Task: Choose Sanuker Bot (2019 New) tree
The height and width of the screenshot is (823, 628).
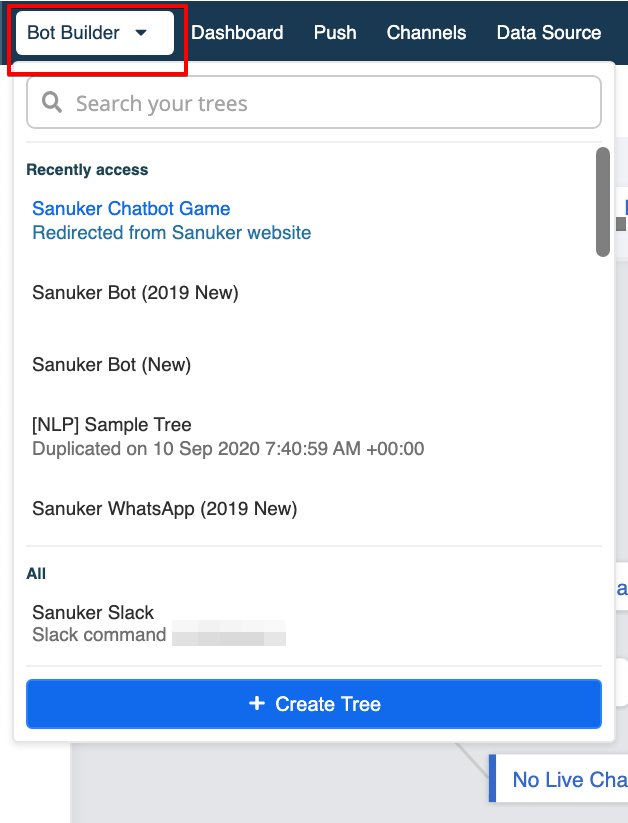Action: 135,292
